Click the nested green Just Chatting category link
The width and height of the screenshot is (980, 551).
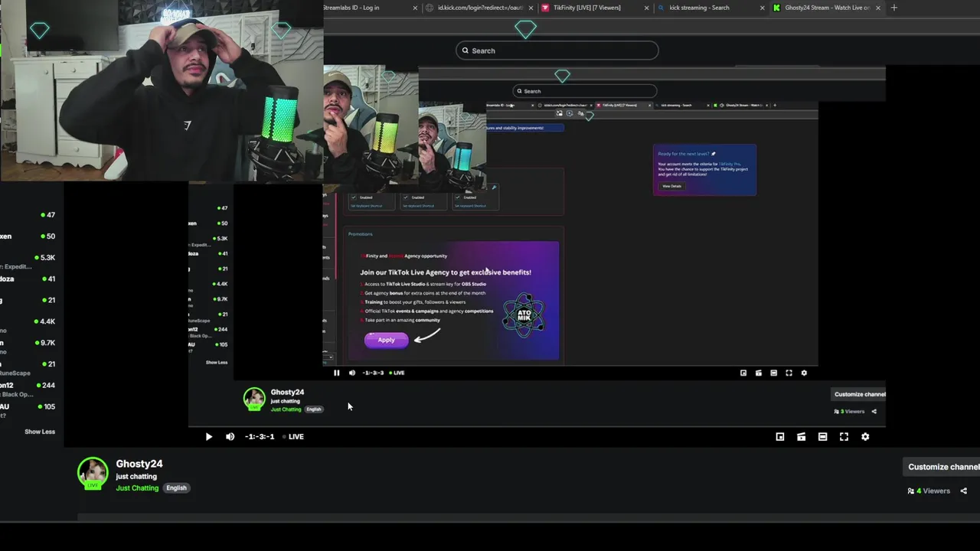point(286,409)
